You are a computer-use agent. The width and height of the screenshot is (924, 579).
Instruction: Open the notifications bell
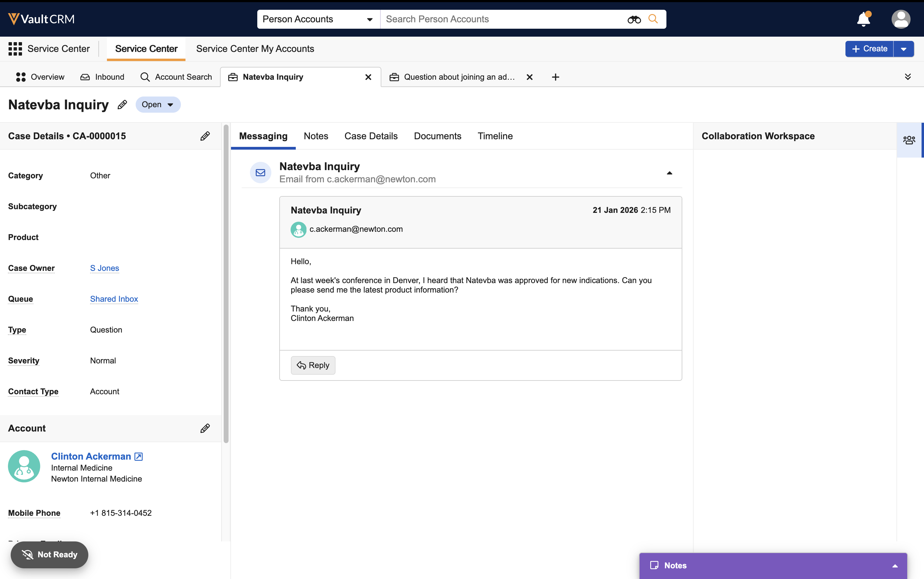pos(864,19)
